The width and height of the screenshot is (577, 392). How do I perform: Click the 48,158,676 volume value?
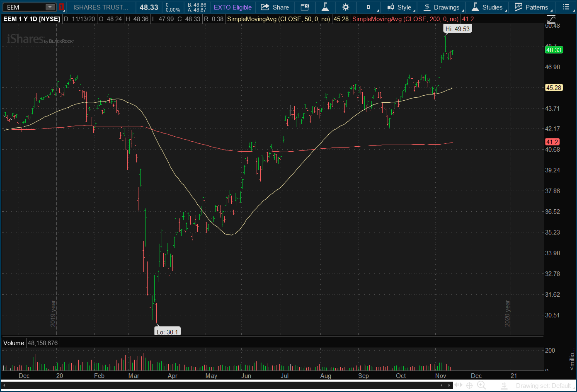(x=43, y=343)
